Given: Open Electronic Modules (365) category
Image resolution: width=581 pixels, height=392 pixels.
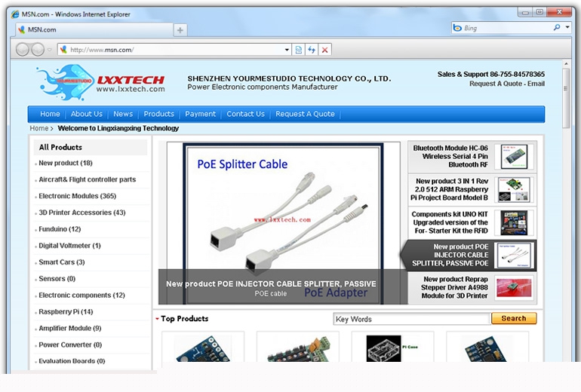Looking at the screenshot, I should pyautogui.click(x=78, y=196).
